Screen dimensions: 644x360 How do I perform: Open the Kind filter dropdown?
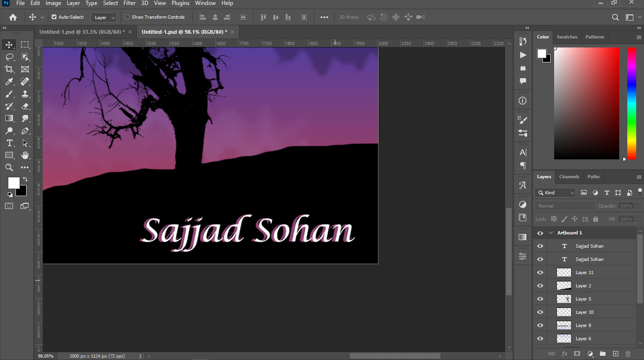[x=555, y=193]
